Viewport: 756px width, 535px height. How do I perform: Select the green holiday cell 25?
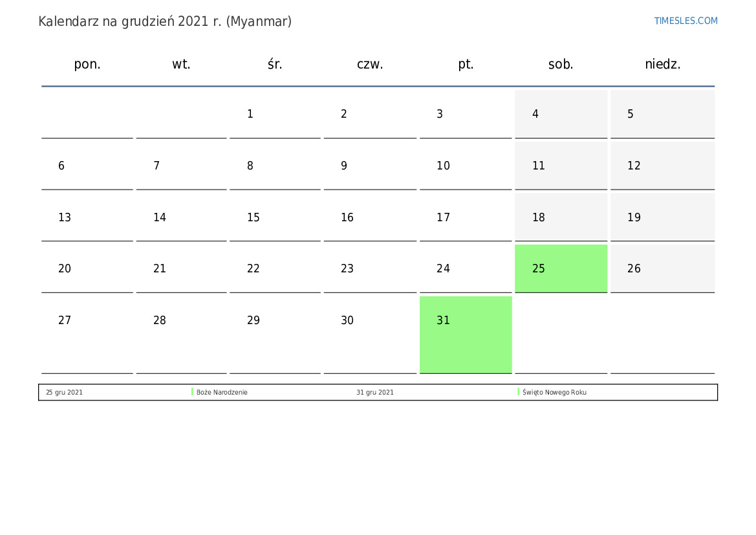click(561, 268)
